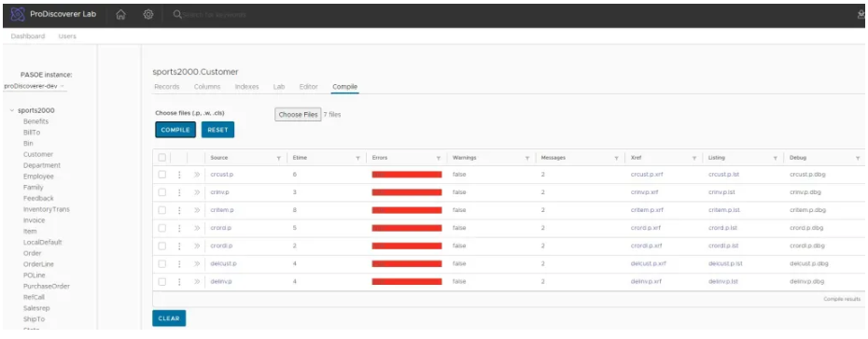Screen dimensions: 868x339
Task: Expand details of crcust.p row
Action: coord(197,175)
